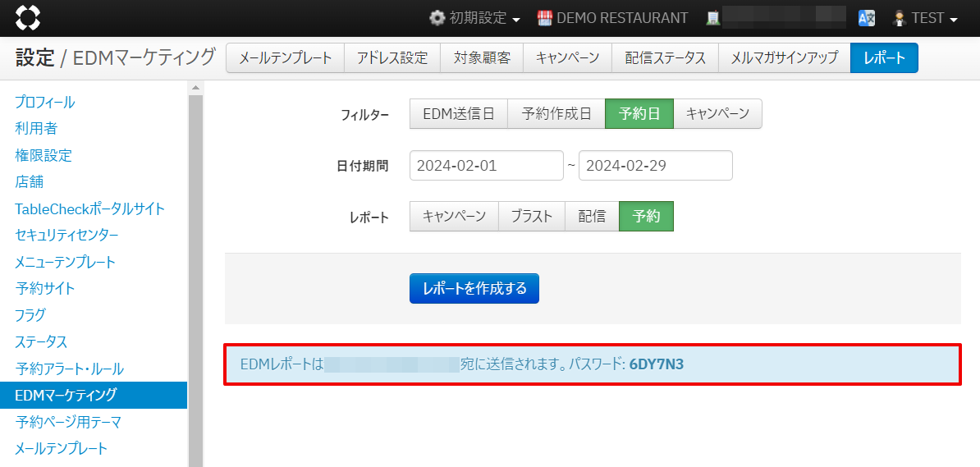Screen dimensions: 980x467
Task: Click the end date field 2024-02-29
Action: tap(655, 166)
